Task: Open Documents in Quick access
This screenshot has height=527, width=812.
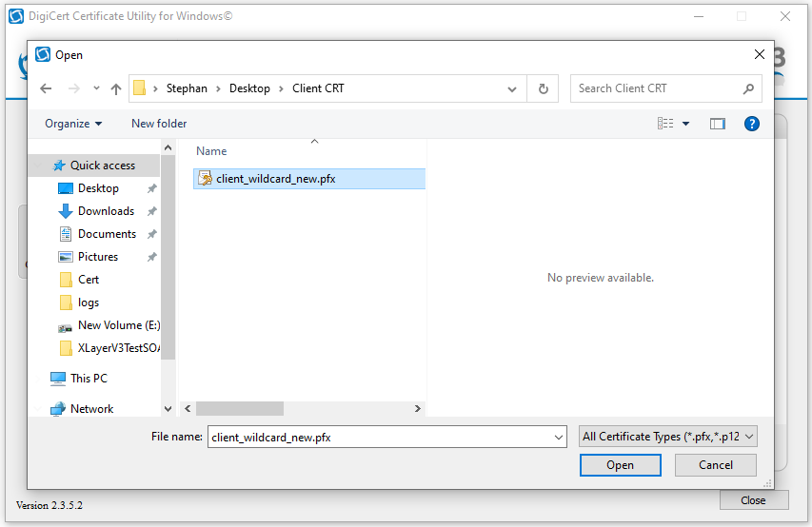Action: coord(108,234)
